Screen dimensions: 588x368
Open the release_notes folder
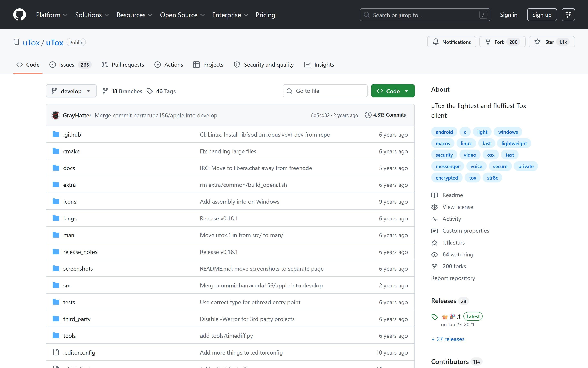coord(80,252)
